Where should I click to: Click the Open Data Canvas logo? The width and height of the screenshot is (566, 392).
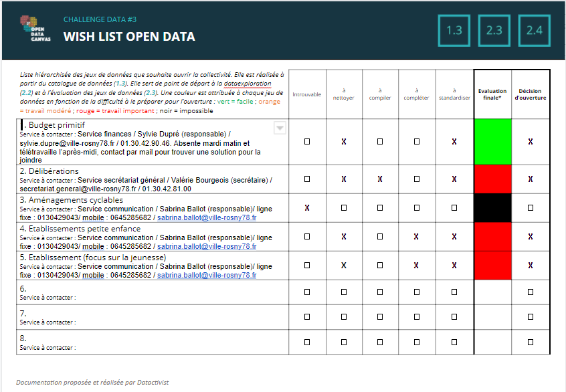pos(35,29)
